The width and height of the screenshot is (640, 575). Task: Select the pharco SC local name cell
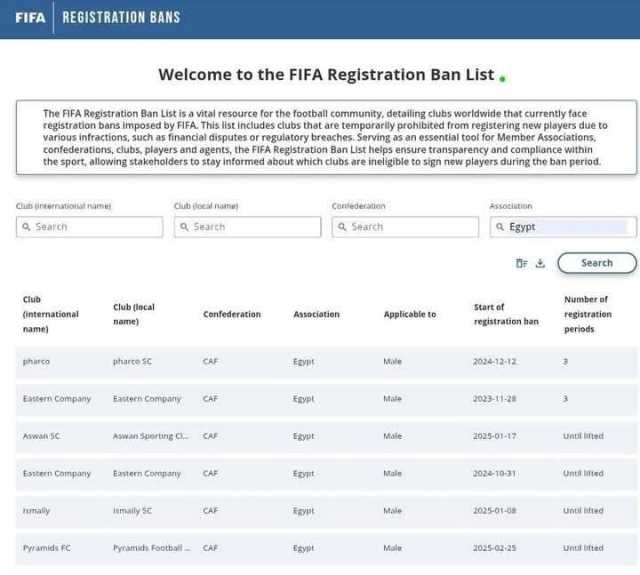[132, 362]
